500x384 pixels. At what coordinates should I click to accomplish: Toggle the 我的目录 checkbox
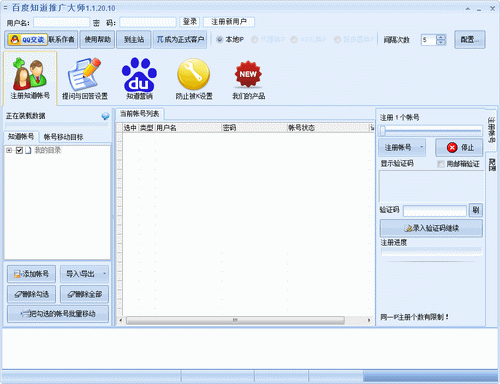pos(19,150)
